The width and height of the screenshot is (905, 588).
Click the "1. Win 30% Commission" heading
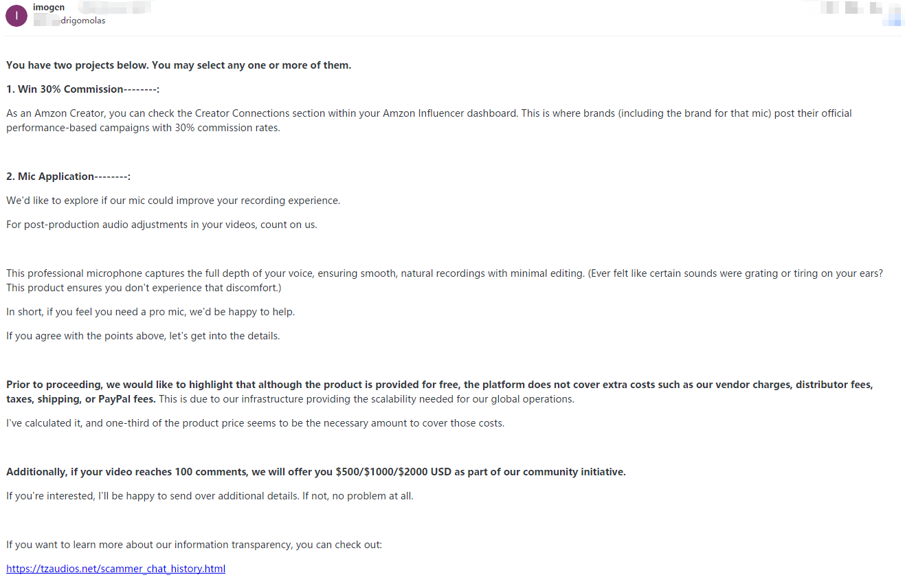tap(82, 89)
